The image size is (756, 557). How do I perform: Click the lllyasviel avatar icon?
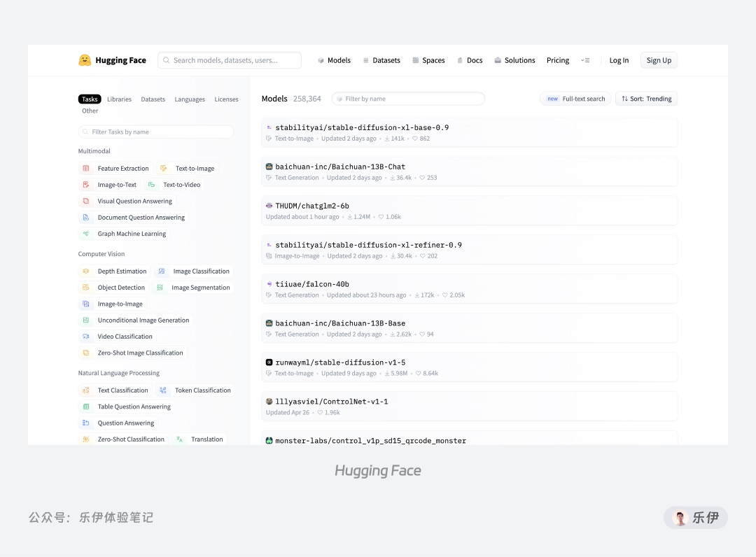pyautogui.click(x=269, y=402)
